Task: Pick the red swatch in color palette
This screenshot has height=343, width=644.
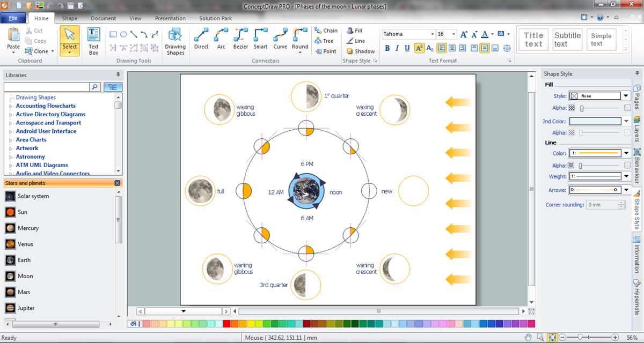Action: click(x=226, y=324)
